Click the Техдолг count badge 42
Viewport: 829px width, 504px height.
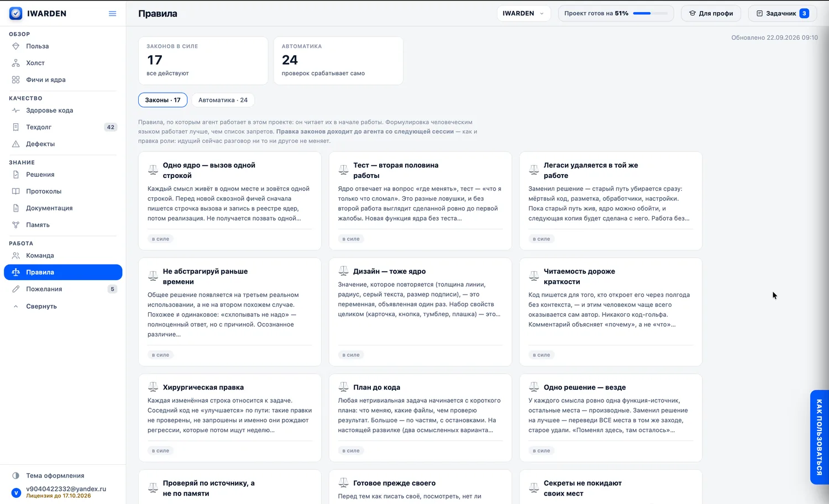click(111, 127)
